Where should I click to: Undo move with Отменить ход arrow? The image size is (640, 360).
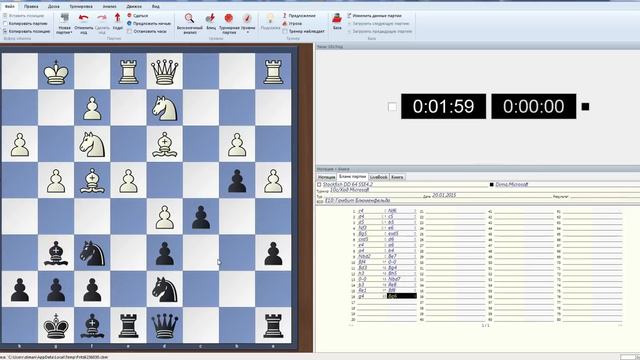tap(83, 18)
